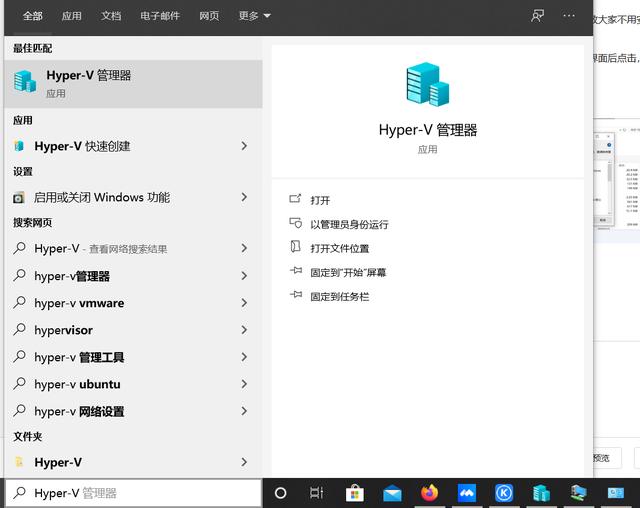Select the 网页 filter tab
Image resolution: width=640 pixels, height=508 pixels.
(x=209, y=16)
